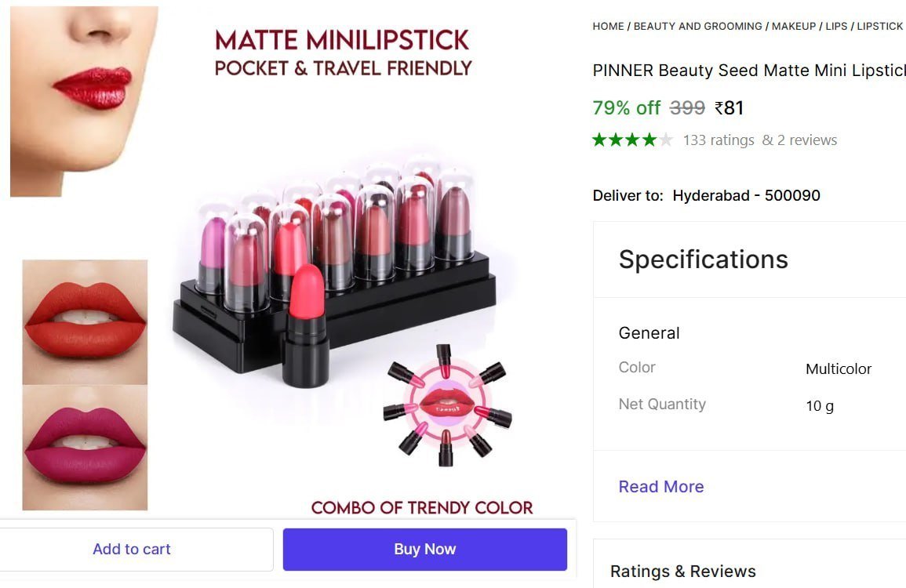Click the circular lipstick ring graphic
The height and width of the screenshot is (588, 906).
click(x=446, y=405)
